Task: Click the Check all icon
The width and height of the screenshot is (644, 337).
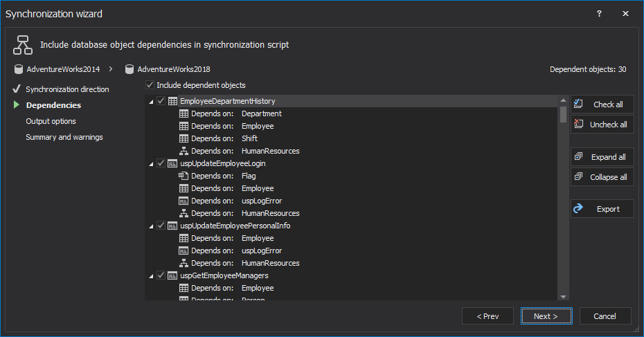Action: click(579, 104)
